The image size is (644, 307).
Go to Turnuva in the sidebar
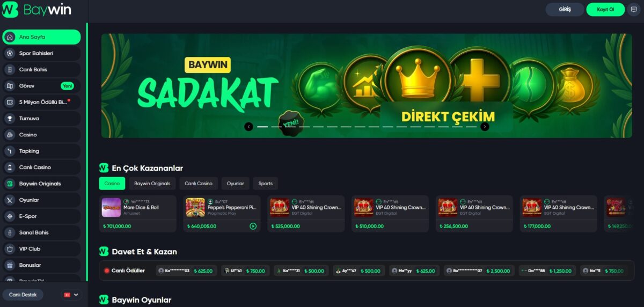coord(41,119)
